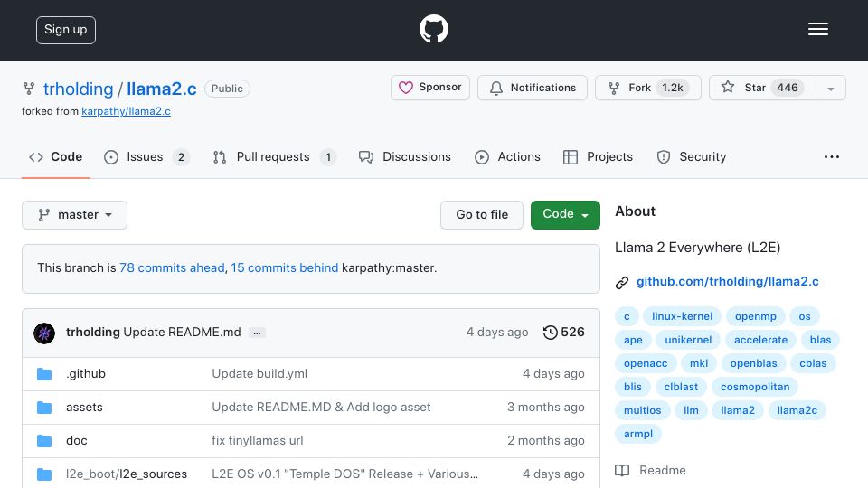Image resolution: width=868 pixels, height=488 pixels.
Task: Expand the three-dot tab overflow menu
Action: coord(832,157)
